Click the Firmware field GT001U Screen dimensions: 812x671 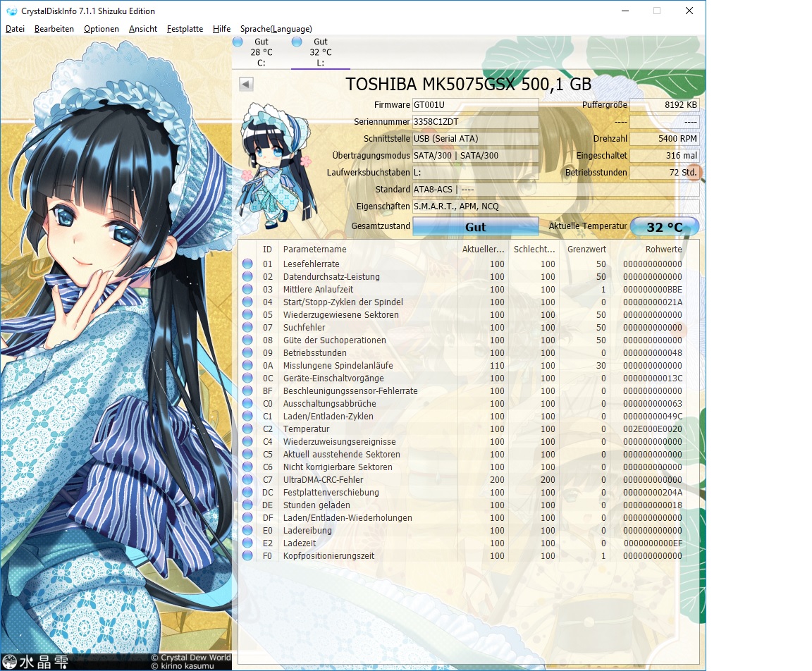(x=475, y=104)
